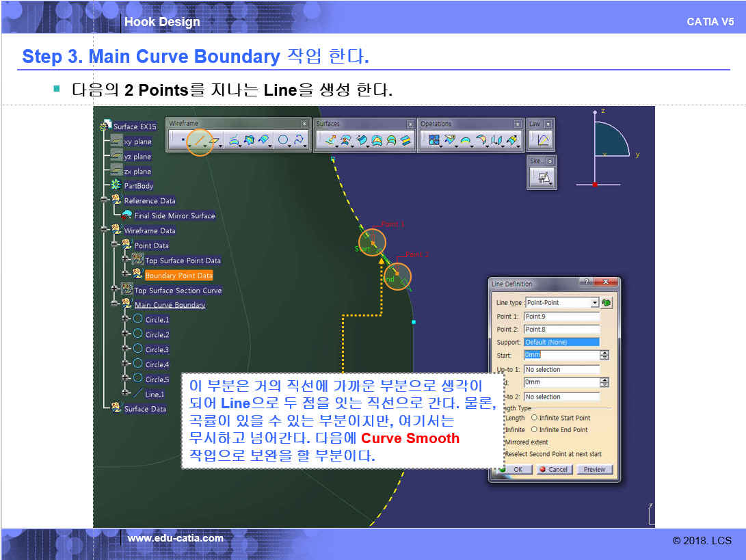The height and width of the screenshot is (560, 746).
Task: Click the Sketcher icon in Ske... toolbar
Action: [x=543, y=178]
